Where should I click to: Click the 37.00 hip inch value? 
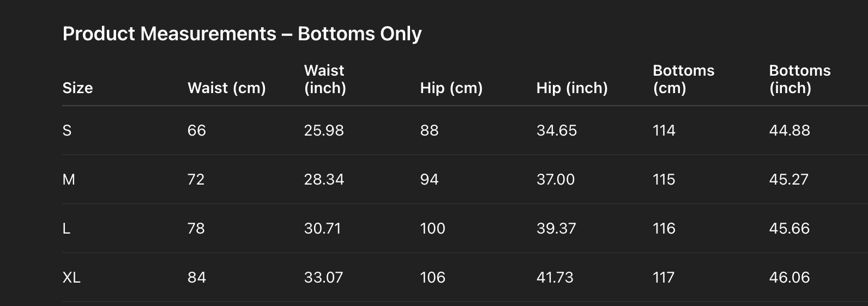pos(555,180)
